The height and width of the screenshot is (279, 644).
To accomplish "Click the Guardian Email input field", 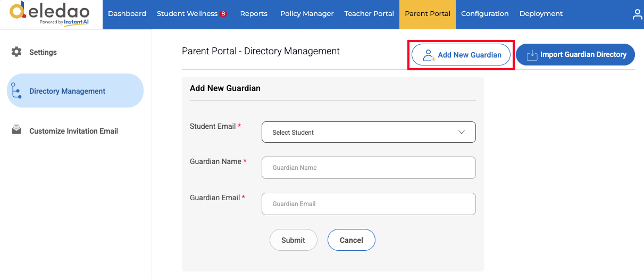I will click(x=369, y=204).
